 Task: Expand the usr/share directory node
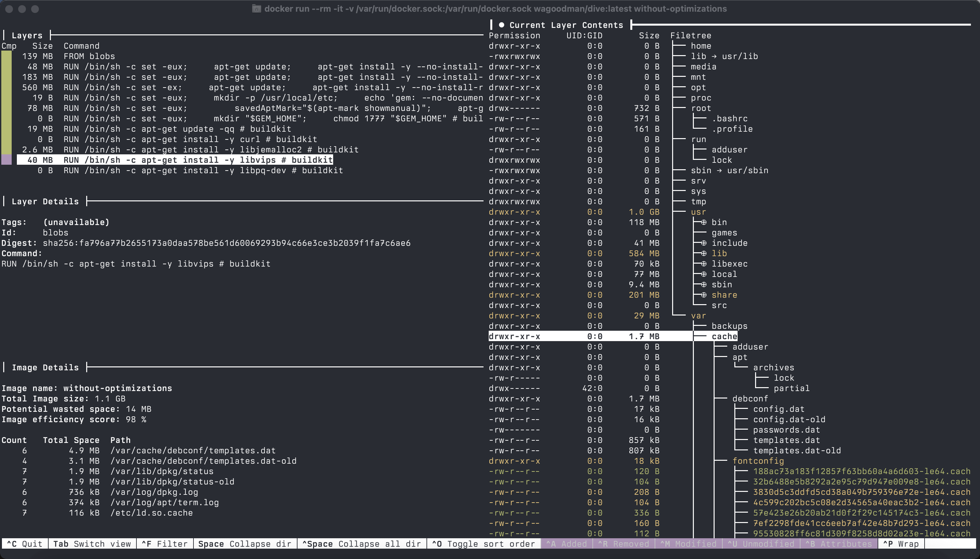click(x=703, y=295)
